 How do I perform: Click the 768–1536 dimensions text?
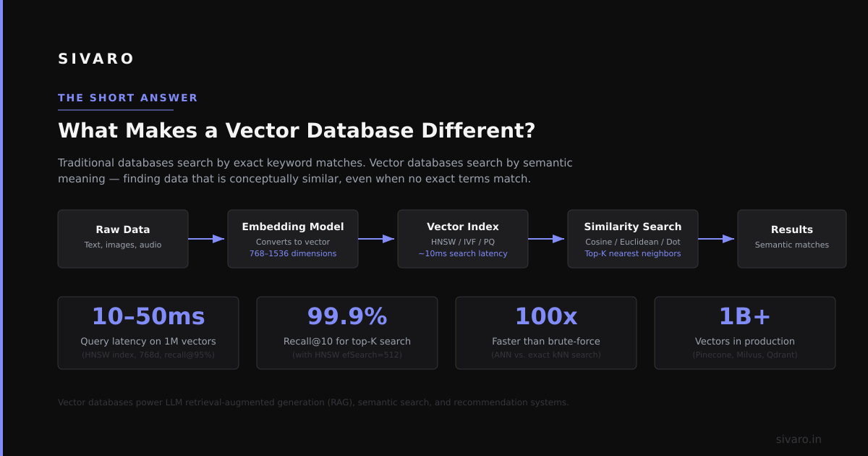point(293,254)
